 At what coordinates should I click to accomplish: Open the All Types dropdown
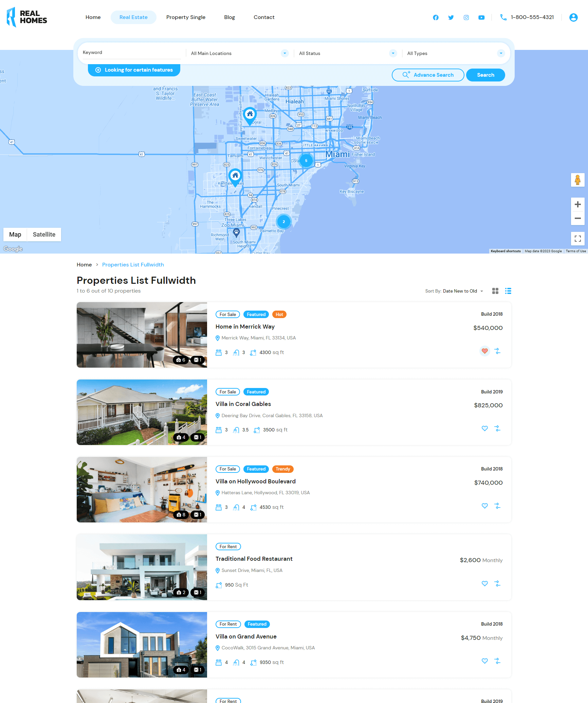click(456, 53)
